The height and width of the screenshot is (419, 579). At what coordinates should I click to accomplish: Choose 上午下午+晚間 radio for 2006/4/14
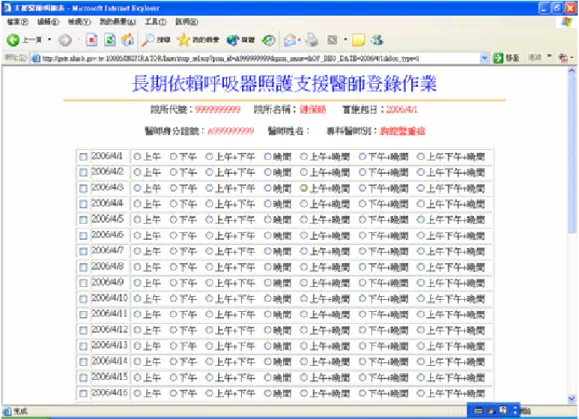click(x=421, y=361)
